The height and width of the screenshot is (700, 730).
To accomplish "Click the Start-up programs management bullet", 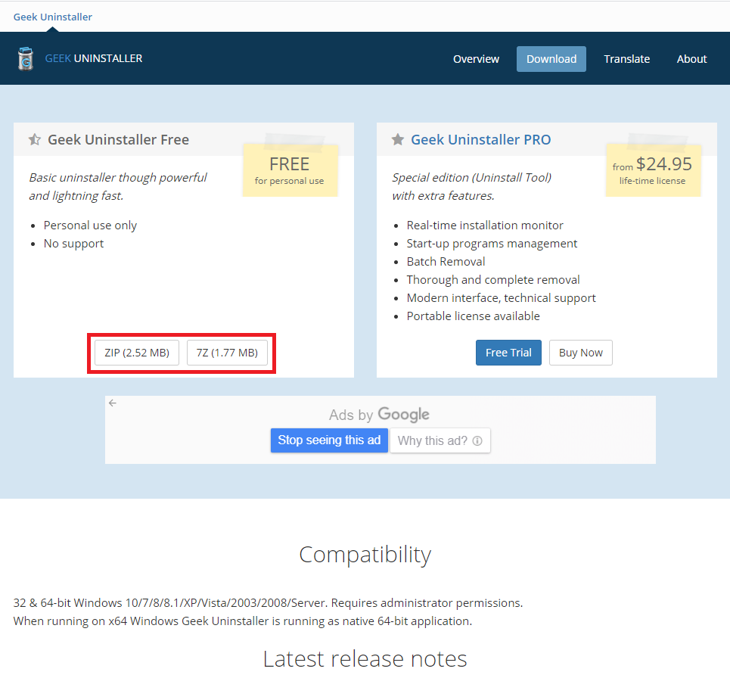I will tap(492, 244).
